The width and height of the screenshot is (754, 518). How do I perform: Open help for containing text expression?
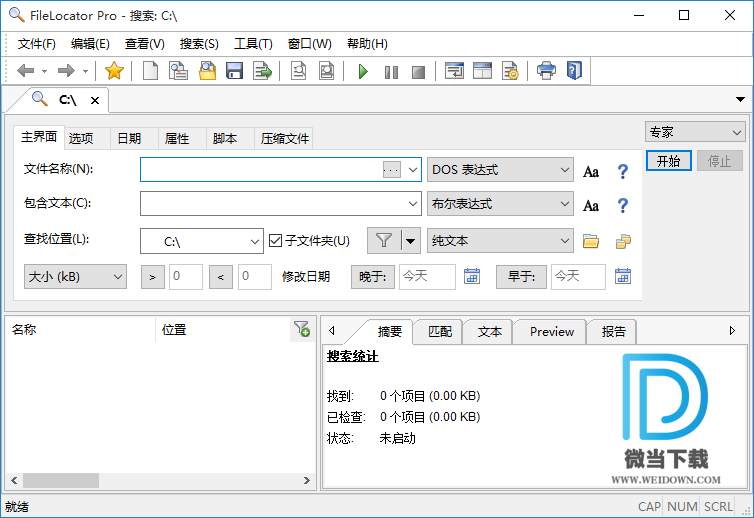coord(623,205)
